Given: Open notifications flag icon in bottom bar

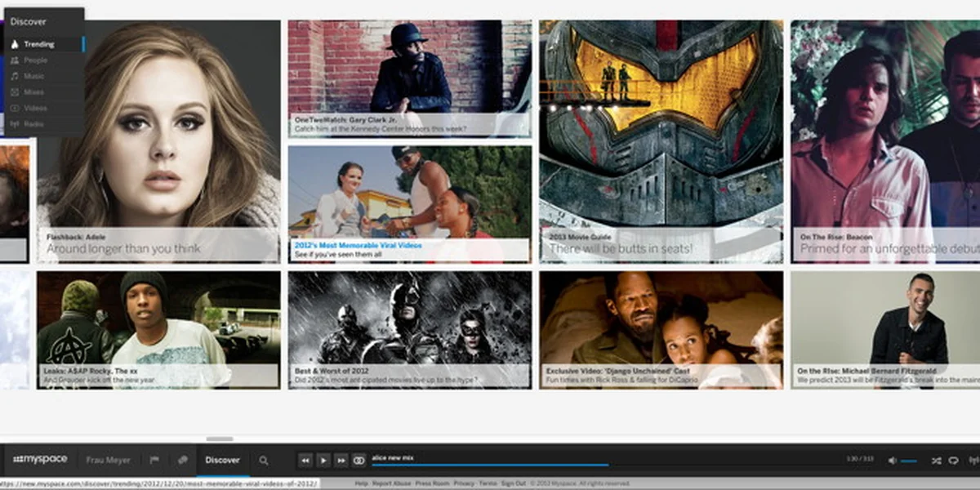Looking at the screenshot, I should (x=154, y=461).
